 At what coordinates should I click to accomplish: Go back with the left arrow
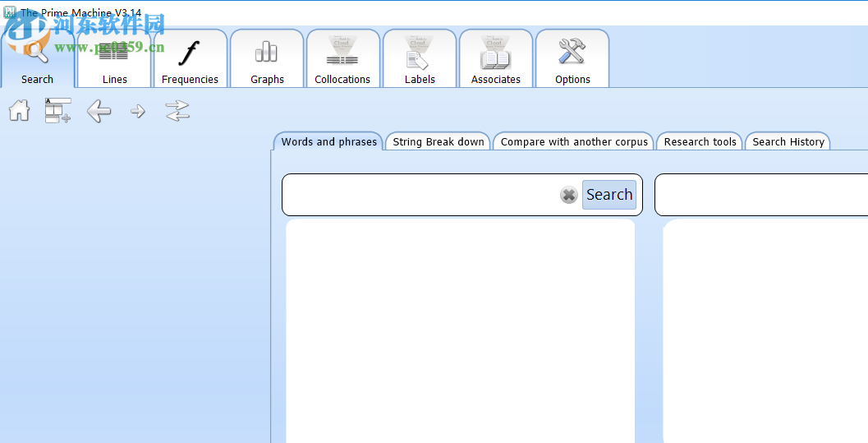99,111
